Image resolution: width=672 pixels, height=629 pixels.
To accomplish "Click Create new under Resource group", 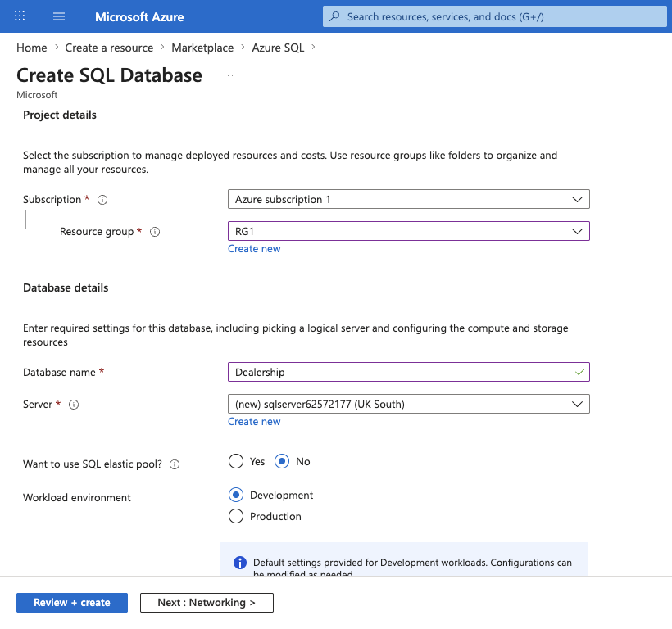I will pyautogui.click(x=254, y=249).
